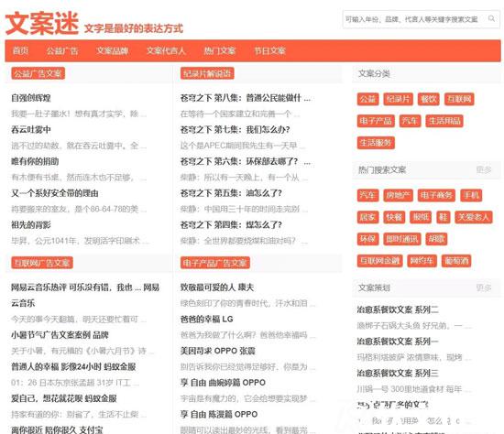Viewport: 504px width, 434px height.
Task: Open 苍穹之下 第七集：我们怎么办?
Action: click(235, 129)
